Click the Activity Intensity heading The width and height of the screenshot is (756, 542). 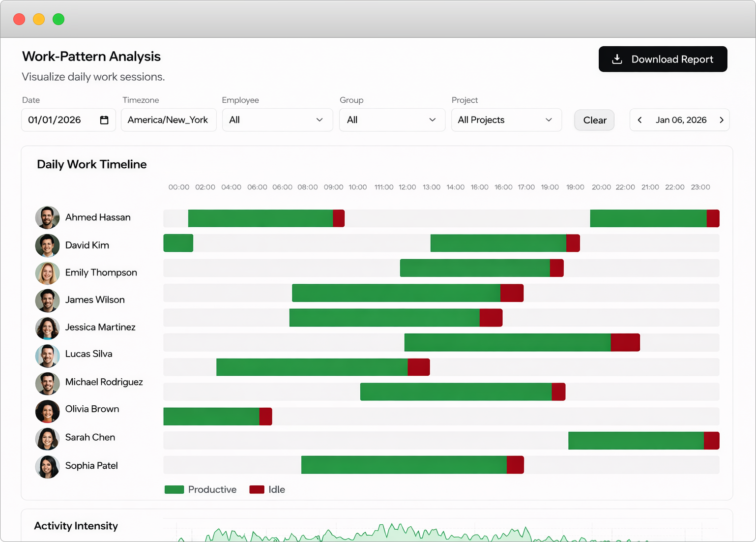[x=76, y=526]
